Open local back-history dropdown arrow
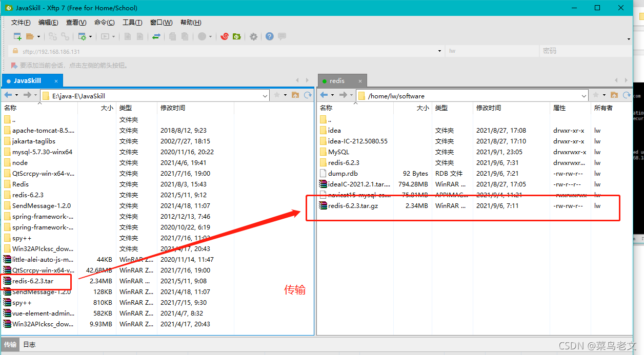This screenshot has width=644, height=355. [x=16, y=95]
